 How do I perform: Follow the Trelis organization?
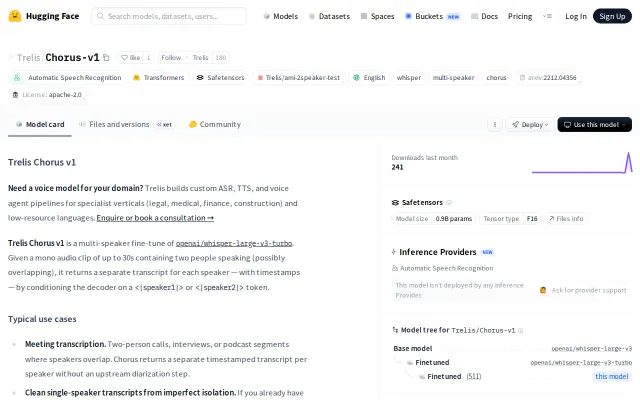point(186,58)
